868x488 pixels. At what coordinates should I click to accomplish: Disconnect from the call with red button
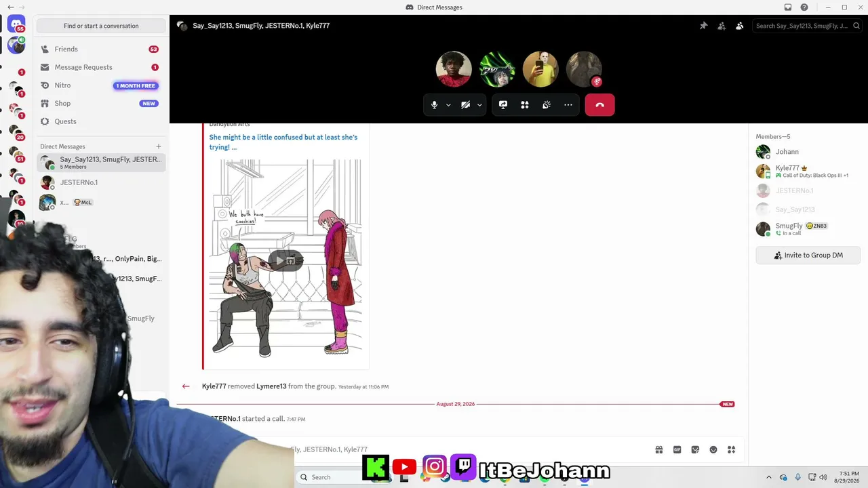(599, 105)
